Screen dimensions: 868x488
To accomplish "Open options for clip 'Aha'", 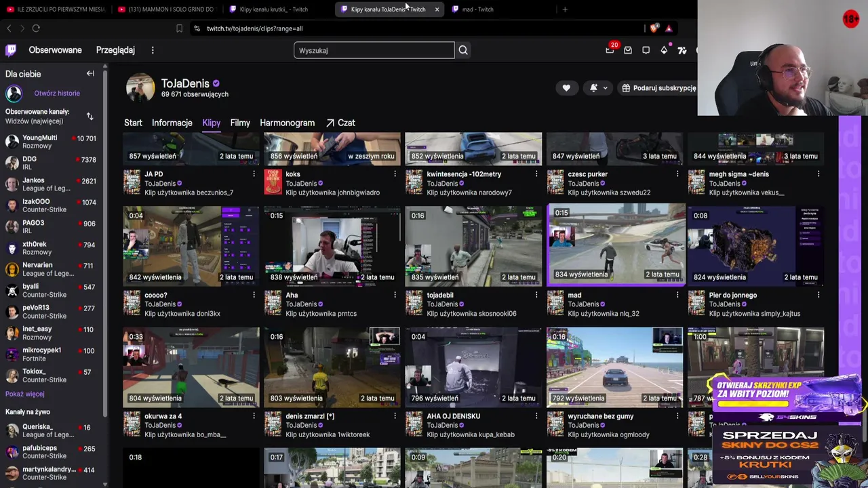I will [395, 296].
